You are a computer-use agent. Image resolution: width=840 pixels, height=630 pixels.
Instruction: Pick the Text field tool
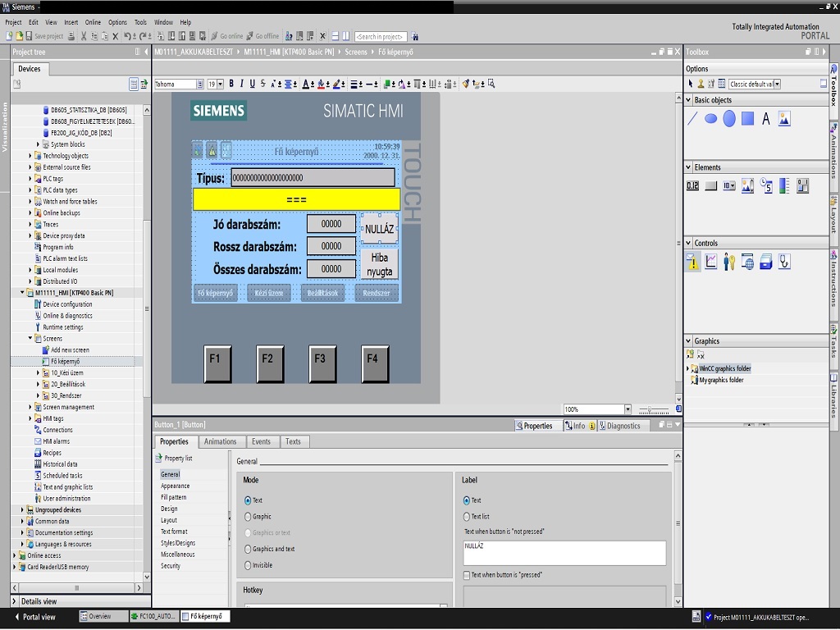click(x=766, y=119)
